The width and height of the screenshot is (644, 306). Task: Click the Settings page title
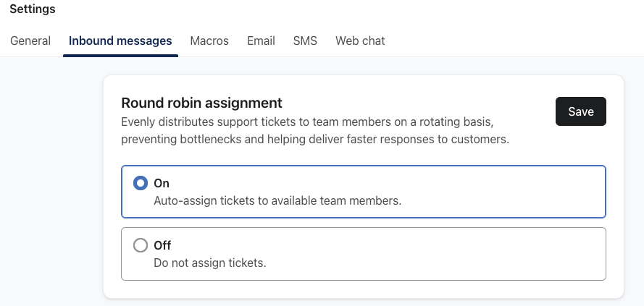pyautogui.click(x=33, y=9)
